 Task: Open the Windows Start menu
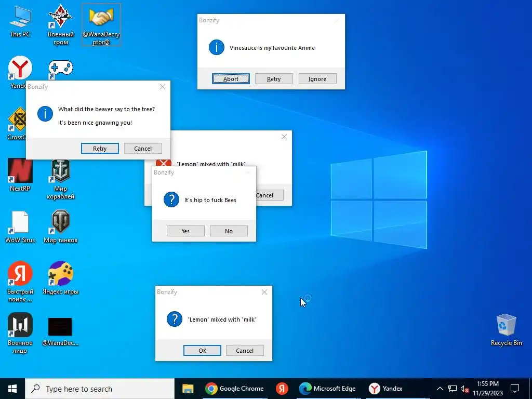pyautogui.click(x=12, y=389)
